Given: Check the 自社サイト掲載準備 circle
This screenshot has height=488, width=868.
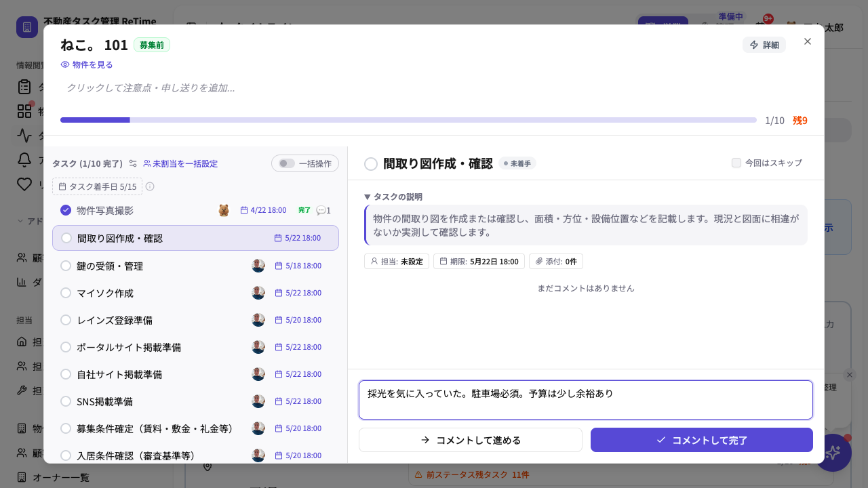Looking at the screenshot, I should [x=66, y=374].
